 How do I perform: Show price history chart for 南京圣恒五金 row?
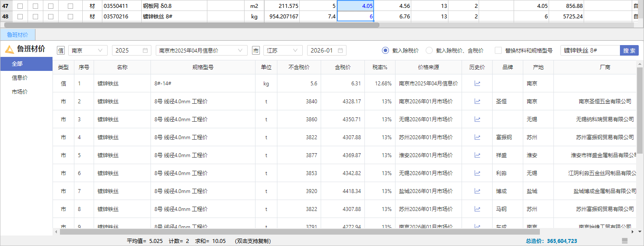click(x=477, y=102)
